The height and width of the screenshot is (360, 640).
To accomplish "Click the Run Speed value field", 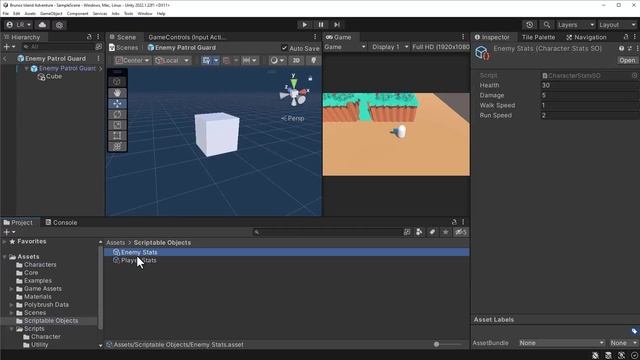I will click(x=589, y=115).
